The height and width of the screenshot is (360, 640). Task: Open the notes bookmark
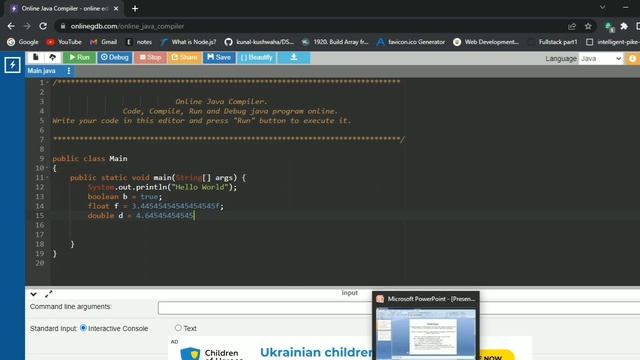[x=139, y=42]
